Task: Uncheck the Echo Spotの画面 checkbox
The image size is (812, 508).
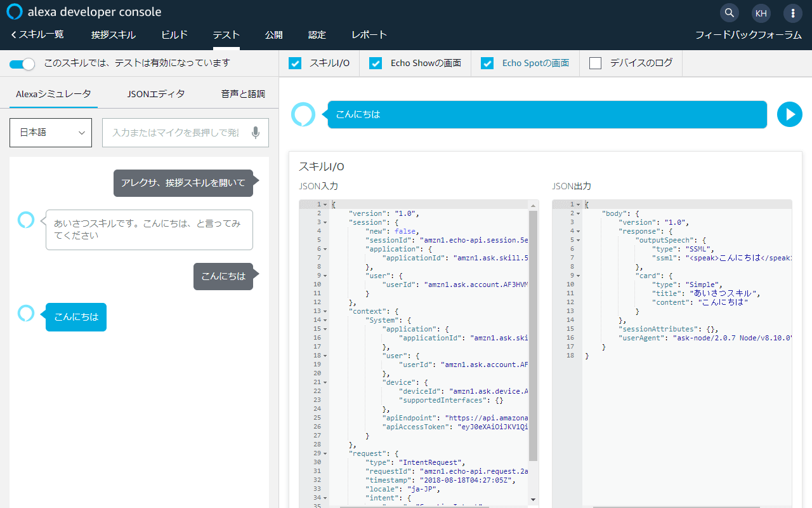Action: pos(487,63)
